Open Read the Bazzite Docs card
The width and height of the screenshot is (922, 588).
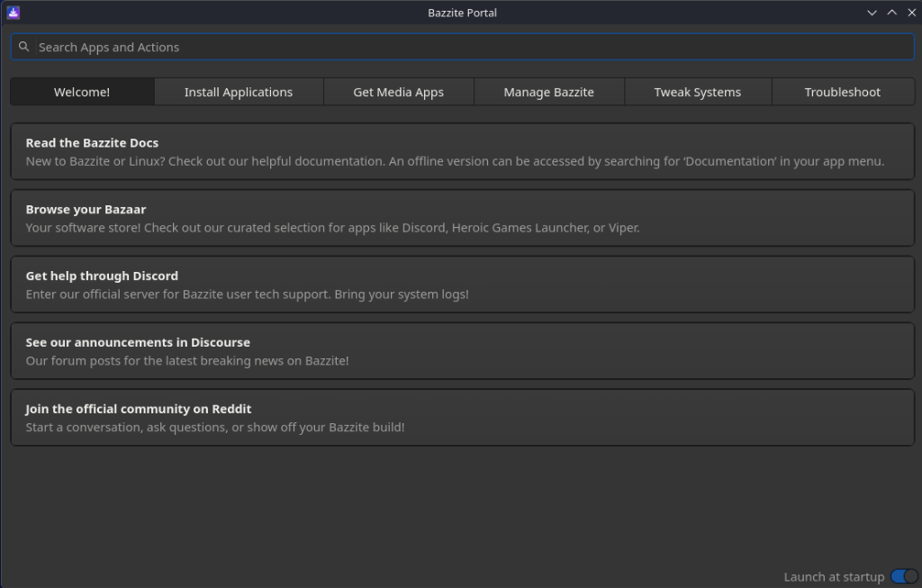click(x=462, y=151)
